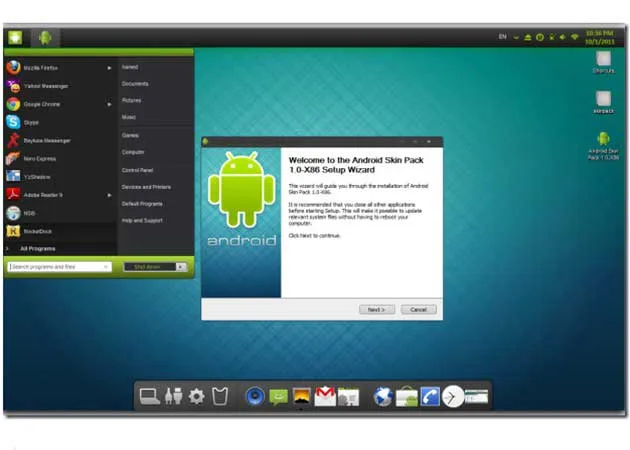This screenshot has height=450, width=630.
Task: Expand Google Chrome jump list arrow
Action: coord(109,104)
